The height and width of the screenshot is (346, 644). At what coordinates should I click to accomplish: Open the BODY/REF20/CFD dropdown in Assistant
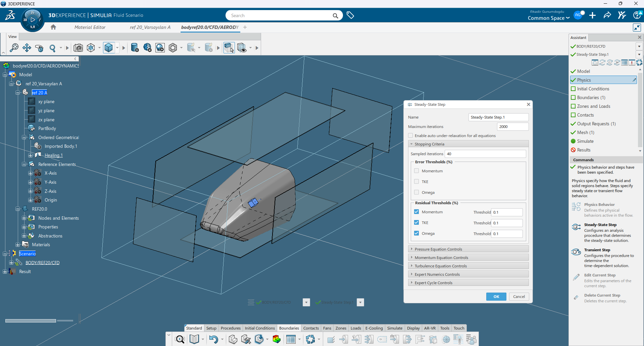[x=639, y=46]
